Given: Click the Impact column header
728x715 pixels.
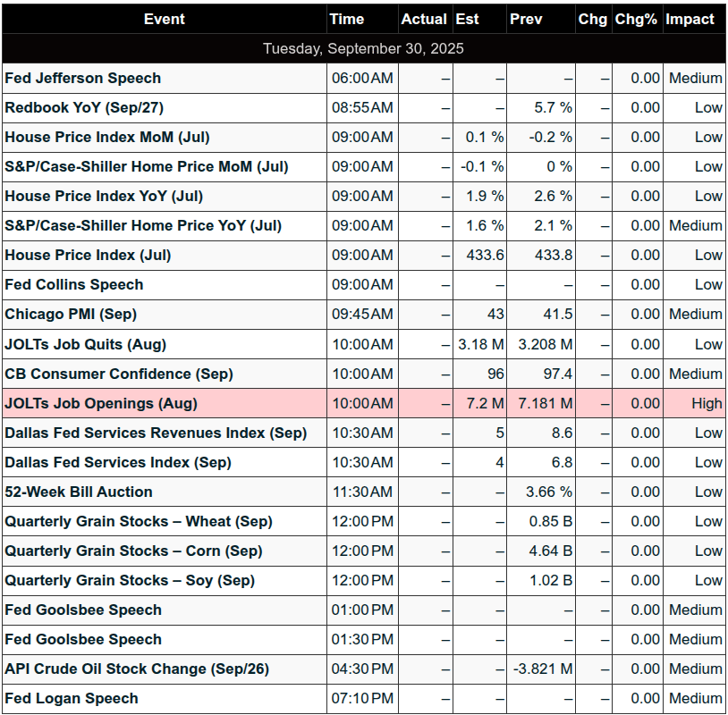Looking at the screenshot, I should coord(690,19).
